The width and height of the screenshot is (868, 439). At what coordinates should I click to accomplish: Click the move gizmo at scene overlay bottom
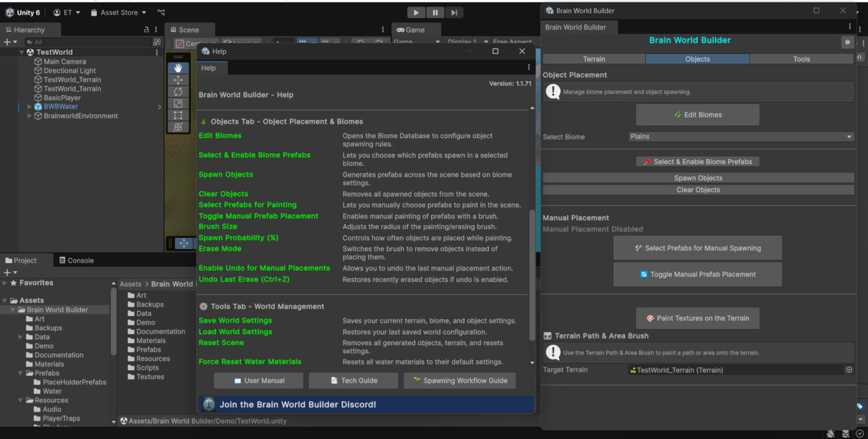184,243
